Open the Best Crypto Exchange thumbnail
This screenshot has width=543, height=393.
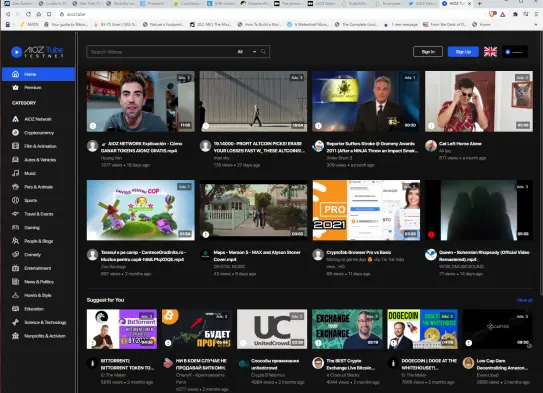[x=347, y=329]
